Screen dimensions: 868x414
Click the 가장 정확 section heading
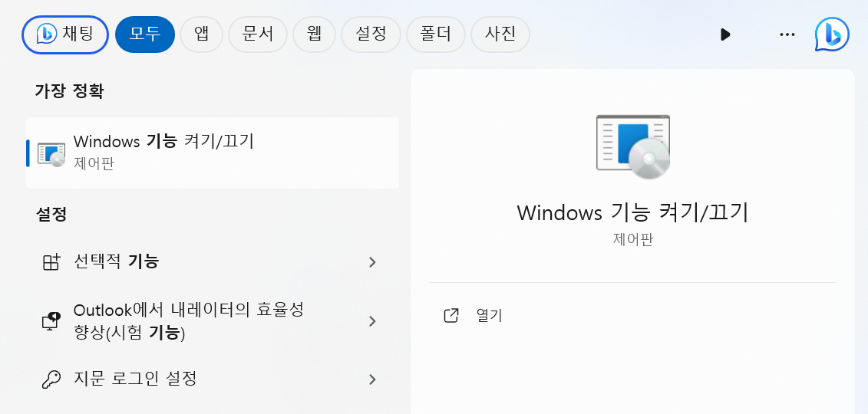click(69, 91)
